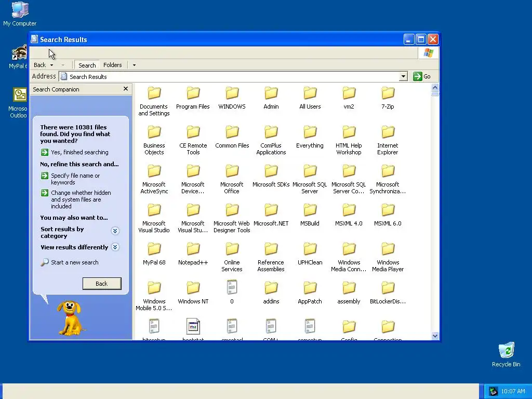Select the vm2 folder
Viewport: 532px width, 399px height.
tap(349, 98)
